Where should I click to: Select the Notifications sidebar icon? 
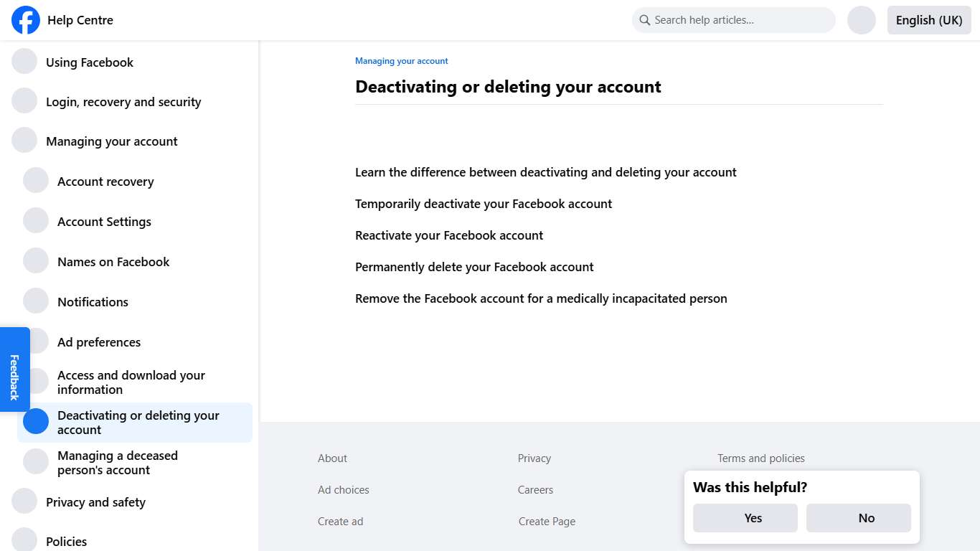(36, 301)
